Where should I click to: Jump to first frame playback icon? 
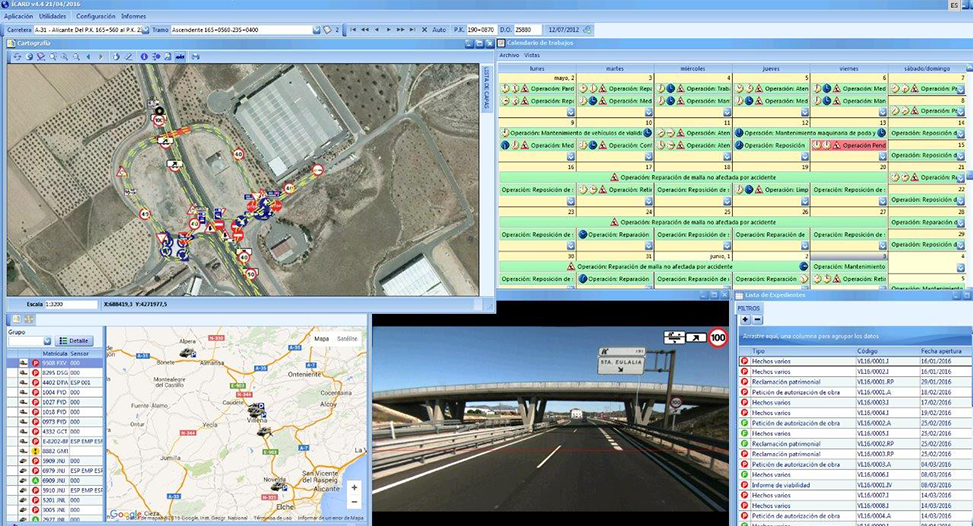tap(353, 30)
